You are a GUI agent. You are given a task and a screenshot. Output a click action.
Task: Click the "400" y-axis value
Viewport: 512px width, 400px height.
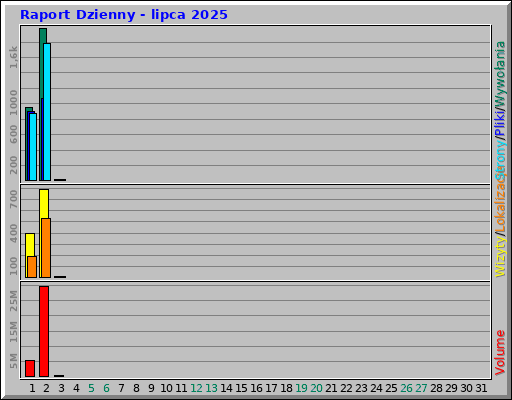tap(13, 233)
